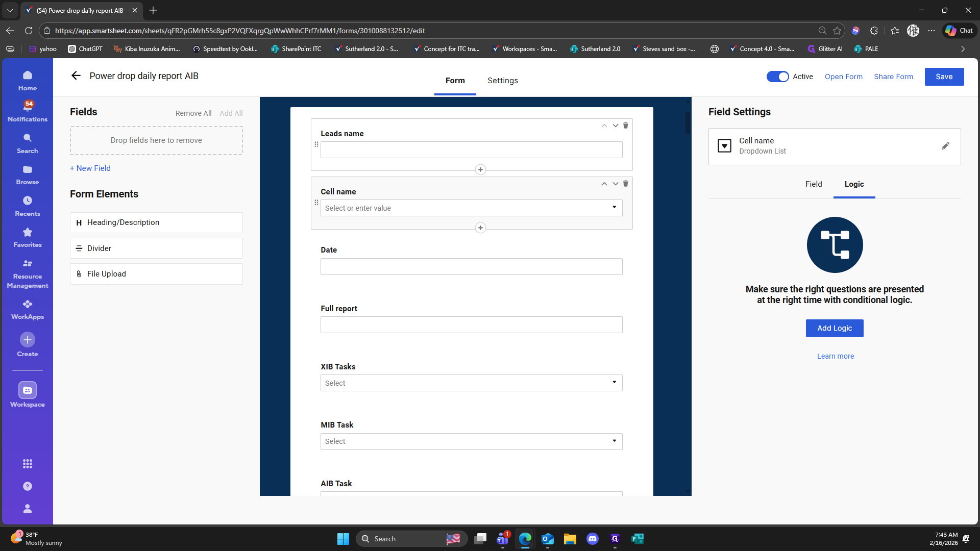Switch to the Settings tab

(502, 81)
